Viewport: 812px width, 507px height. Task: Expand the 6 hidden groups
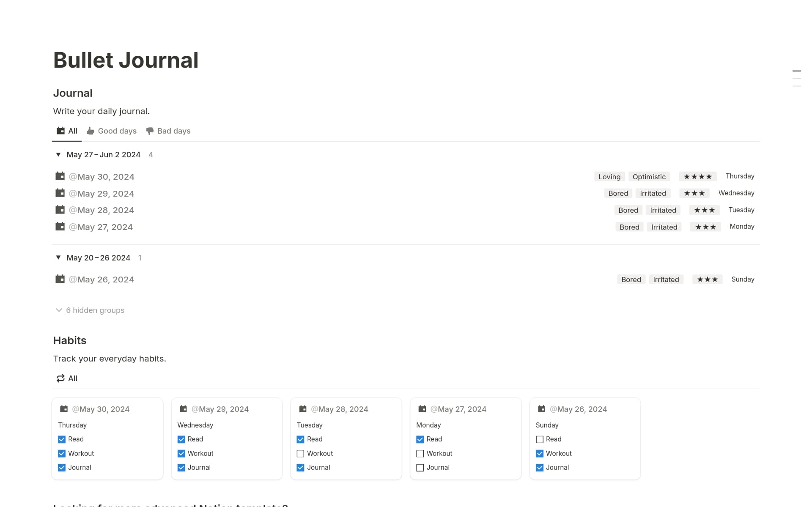click(90, 310)
